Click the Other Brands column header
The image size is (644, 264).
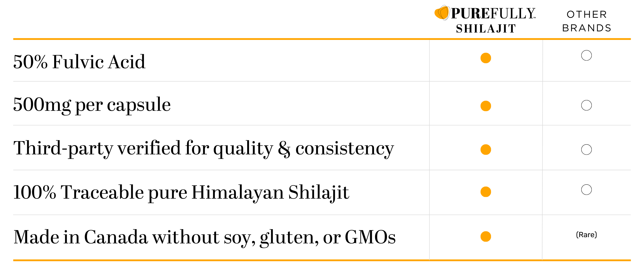point(586,21)
